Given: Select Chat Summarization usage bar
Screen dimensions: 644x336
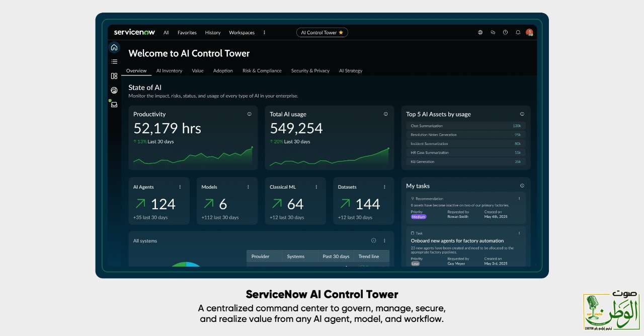Looking at the screenshot, I should click(465, 126).
